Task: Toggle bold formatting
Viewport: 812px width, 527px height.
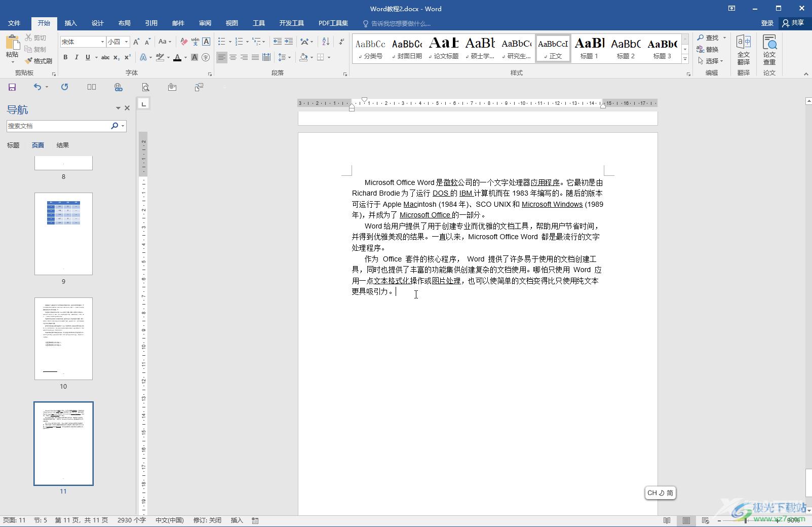Action: 65,57
